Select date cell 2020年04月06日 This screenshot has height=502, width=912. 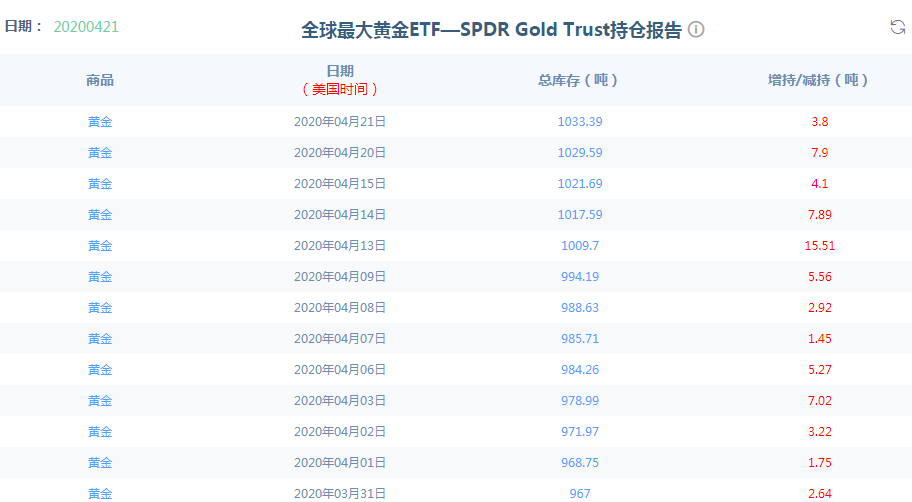pyautogui.click(x=340, y=370)
